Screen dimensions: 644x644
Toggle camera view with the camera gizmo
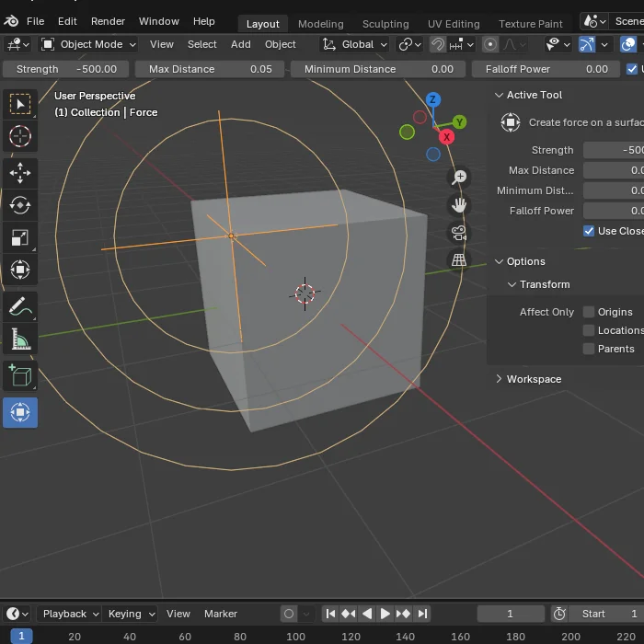click(458, 233)
